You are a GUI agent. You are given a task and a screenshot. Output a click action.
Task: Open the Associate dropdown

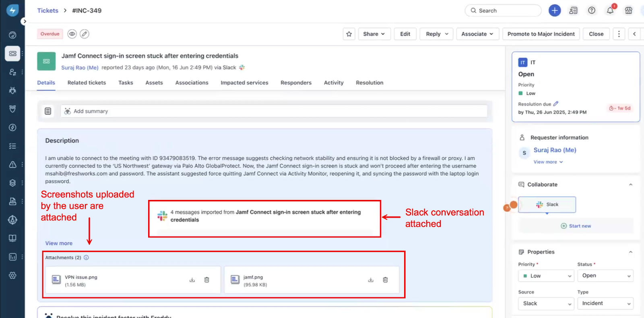click(x=478, y=34)
